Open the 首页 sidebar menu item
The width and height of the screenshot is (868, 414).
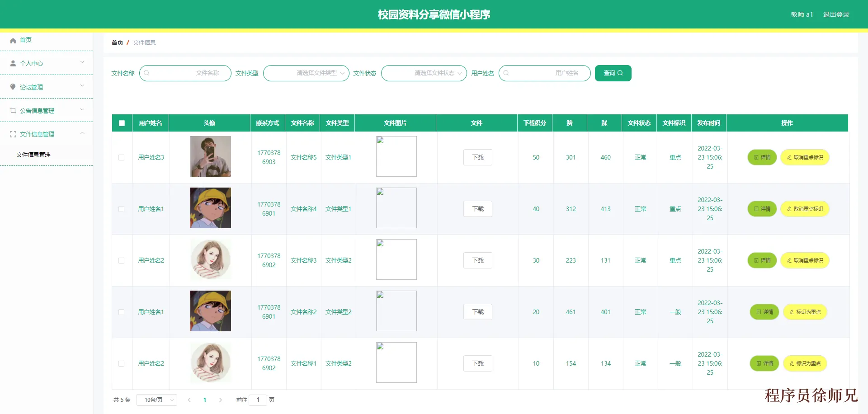point(46,40)
